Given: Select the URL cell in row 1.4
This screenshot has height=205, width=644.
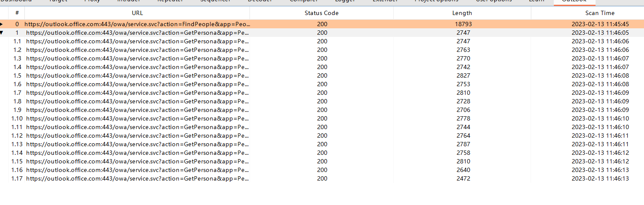Looking at the screenshot, I should point(137,67).
